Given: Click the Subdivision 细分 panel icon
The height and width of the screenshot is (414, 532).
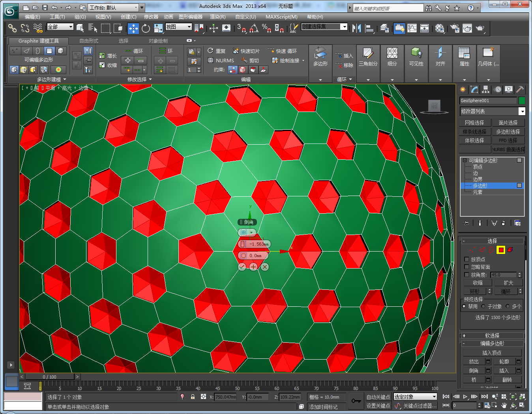Looking at the screenshot, I should coord(392,57).
